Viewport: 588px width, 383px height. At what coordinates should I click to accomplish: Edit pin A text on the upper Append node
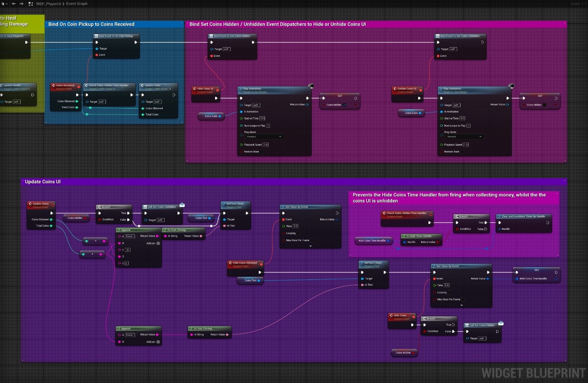(130, 236)
